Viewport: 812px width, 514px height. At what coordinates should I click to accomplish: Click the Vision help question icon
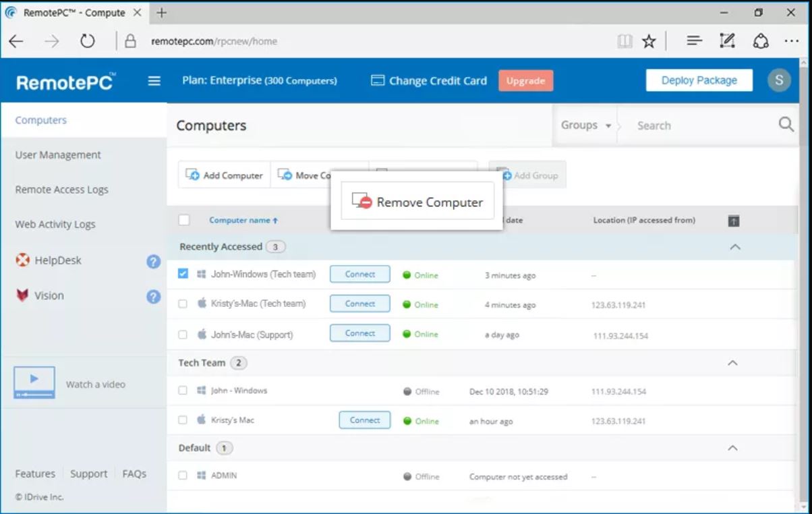pyautogui.click(x=154, y=296)
